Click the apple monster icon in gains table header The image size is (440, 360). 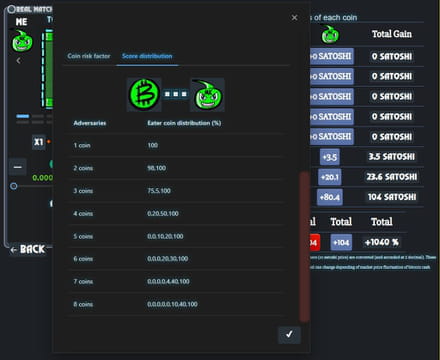[330, 34]
